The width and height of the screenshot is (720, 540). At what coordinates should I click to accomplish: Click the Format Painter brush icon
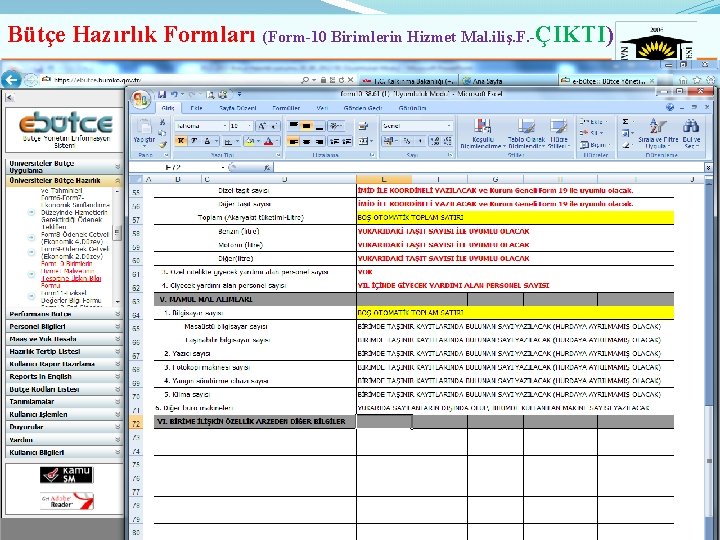[162, 145]
